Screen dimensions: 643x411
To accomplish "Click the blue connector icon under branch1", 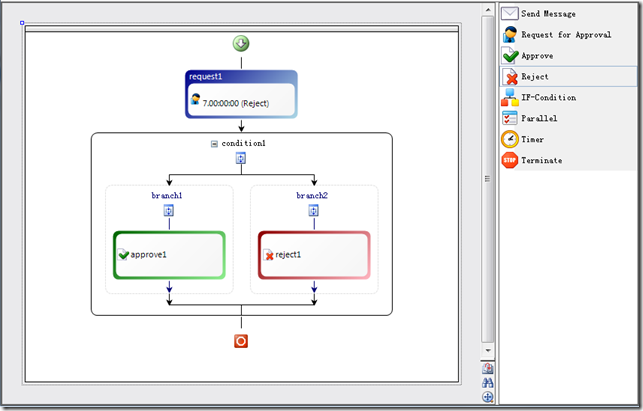I will point(169,210).
